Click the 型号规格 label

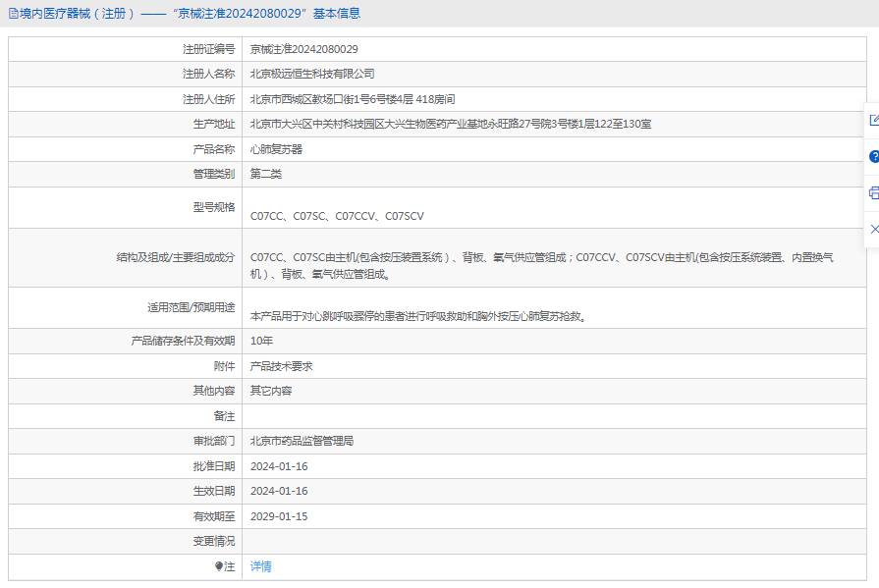[x=214, y=207]
